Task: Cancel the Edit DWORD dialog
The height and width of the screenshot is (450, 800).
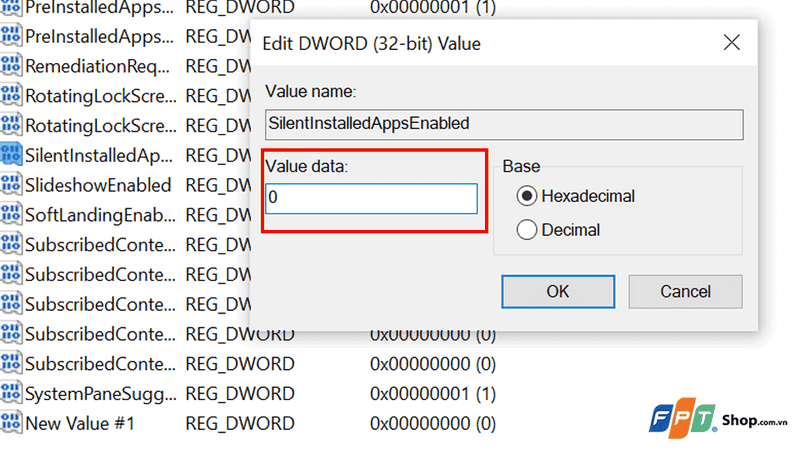Action: (685, 291)
